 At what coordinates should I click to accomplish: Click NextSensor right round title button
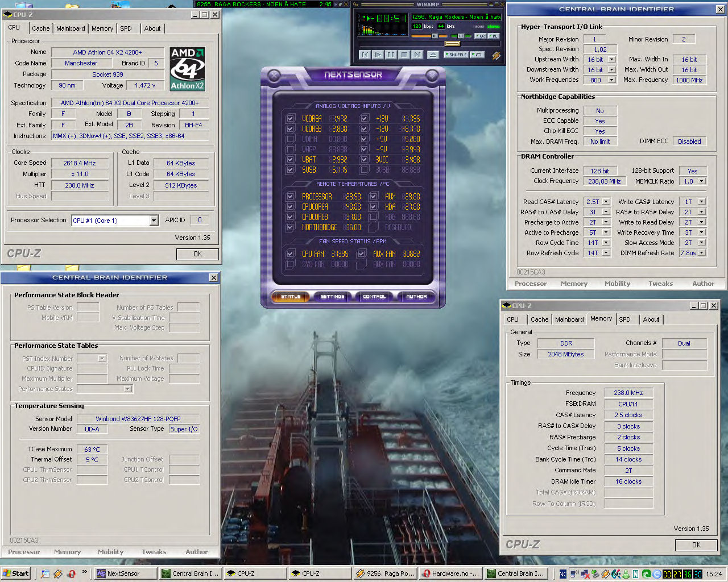pyautogui.click(x=432, y=75)
